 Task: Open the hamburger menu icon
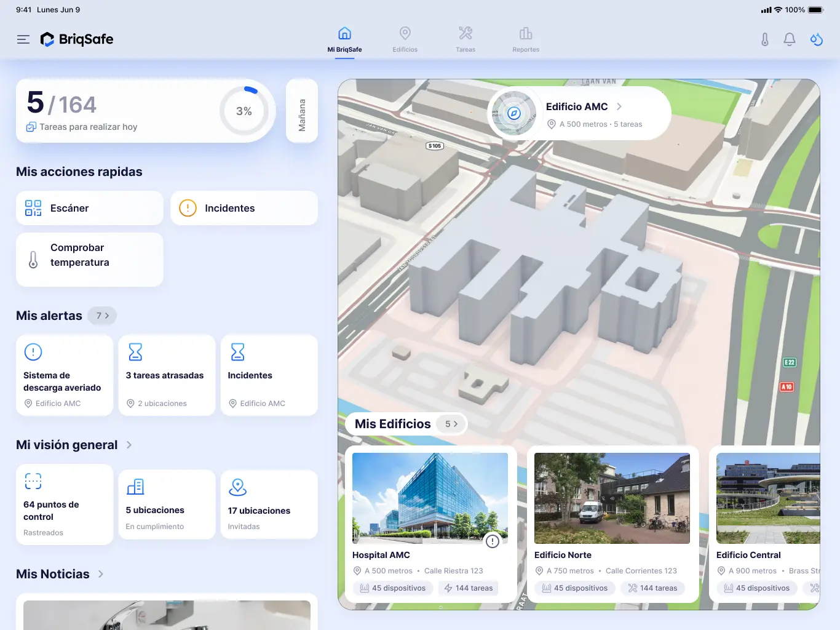(23, 39)
